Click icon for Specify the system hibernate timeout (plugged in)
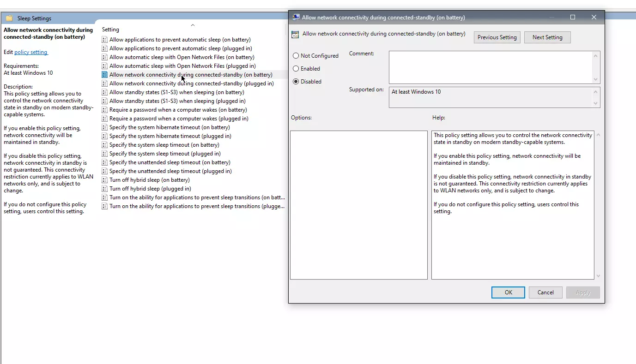Image resolution: width=636 pixels, height=364 pixels. pos(105,136)
